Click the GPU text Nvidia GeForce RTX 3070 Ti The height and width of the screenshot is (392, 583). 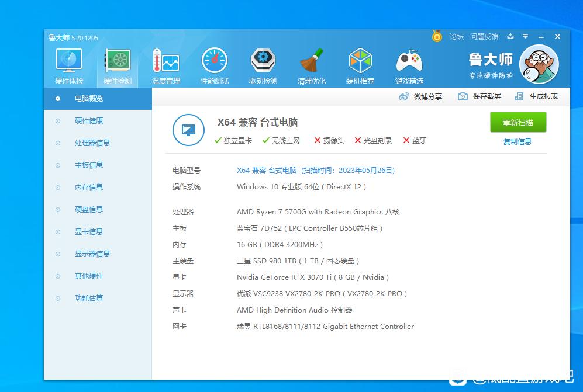[x=313, y=277]
